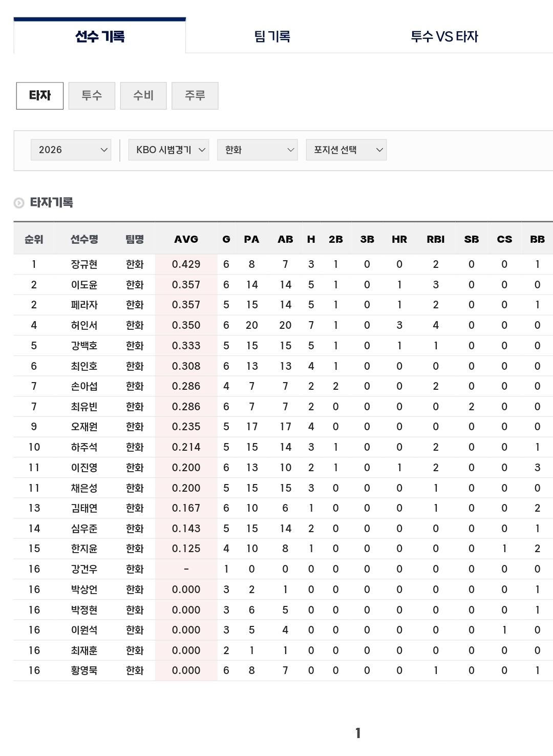
Task: Open the 투수 VS 타자 tab
Action: coord(444,36)
